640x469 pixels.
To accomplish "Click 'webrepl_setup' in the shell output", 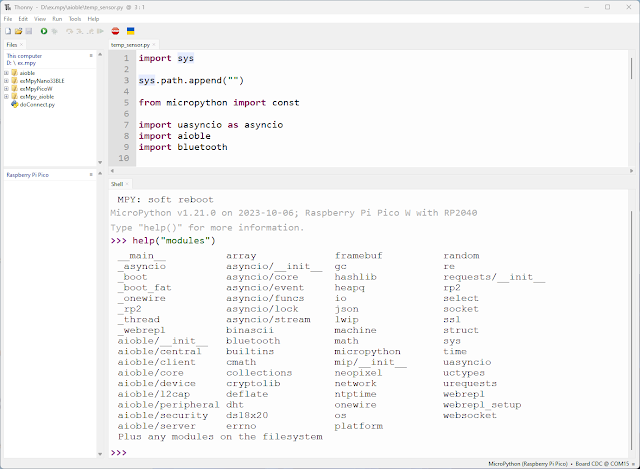I will [x=482, y=405].
